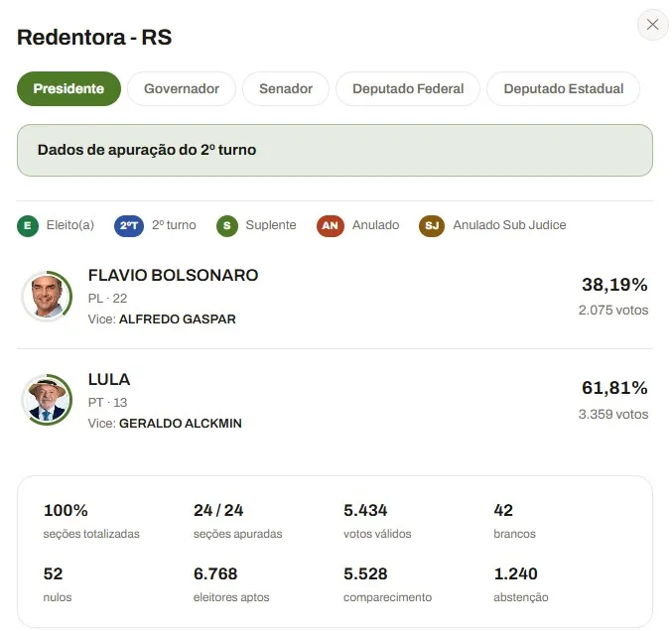Click the 61,81% vote percentage
The height and width of the screenshot is (631, 672).
click(614, 388)
